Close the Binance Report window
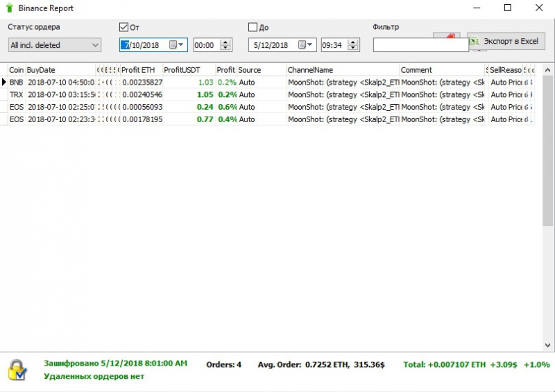This screenshot has width=555, height=392. point(539,8)
